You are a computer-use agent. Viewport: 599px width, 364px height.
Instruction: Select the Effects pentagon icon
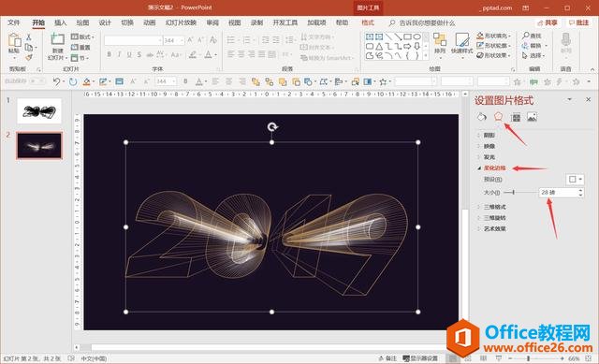[498, 116]
